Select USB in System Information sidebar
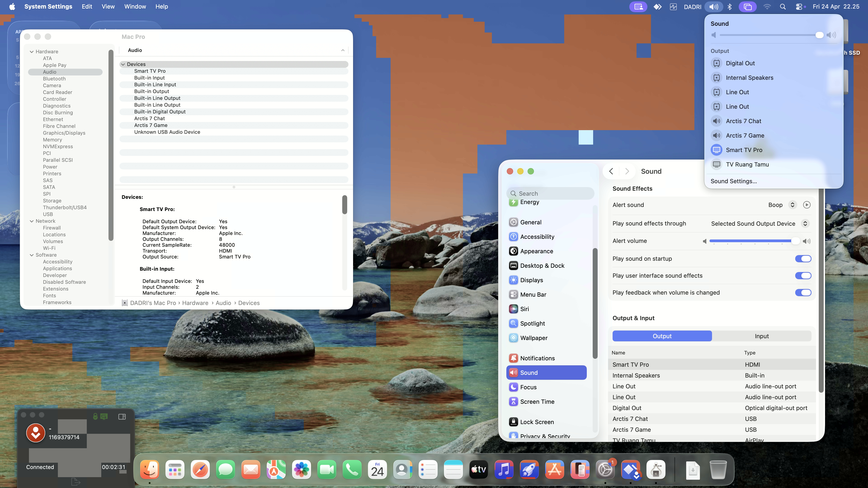Image resolution: width=868 pixels, height=488 pixels. click(x=48, y=214)
